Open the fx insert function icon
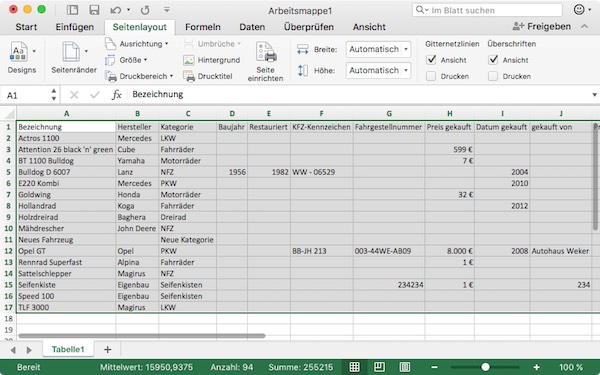The height and width of the screenshot is (375, 600). click(117, 95)
